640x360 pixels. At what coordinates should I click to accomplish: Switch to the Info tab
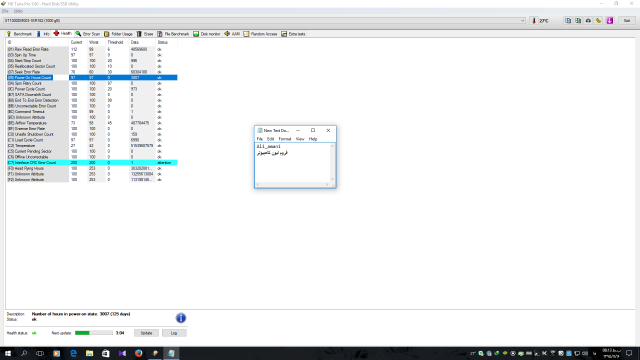pyautogui.click(x=43, y=34)
